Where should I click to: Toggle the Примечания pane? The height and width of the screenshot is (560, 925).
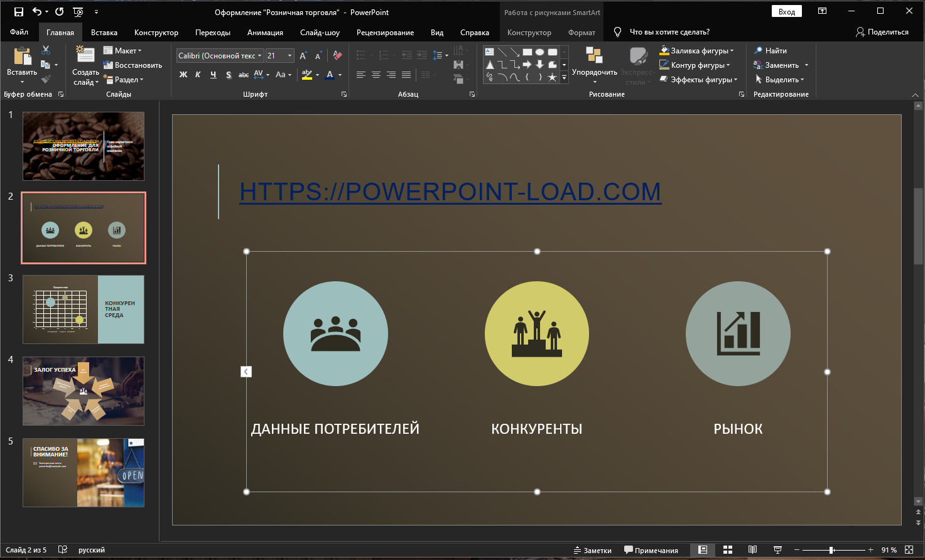(650, 550)
